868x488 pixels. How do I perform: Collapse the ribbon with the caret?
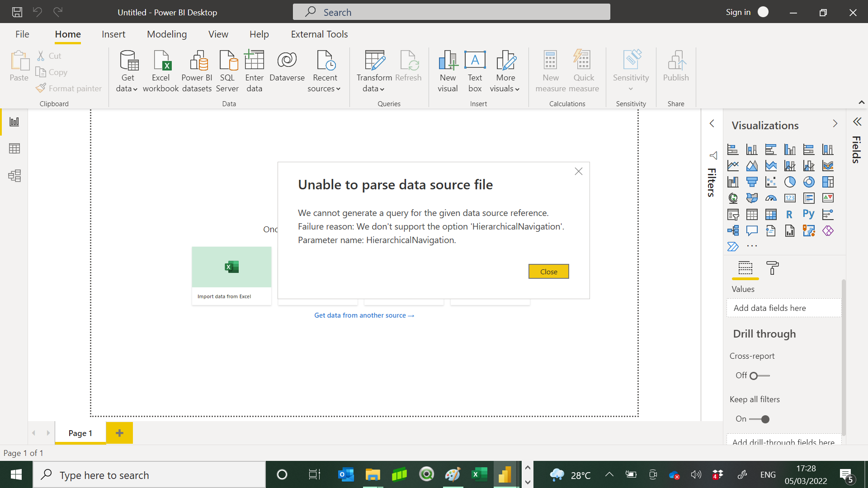[x=862, y=103]
